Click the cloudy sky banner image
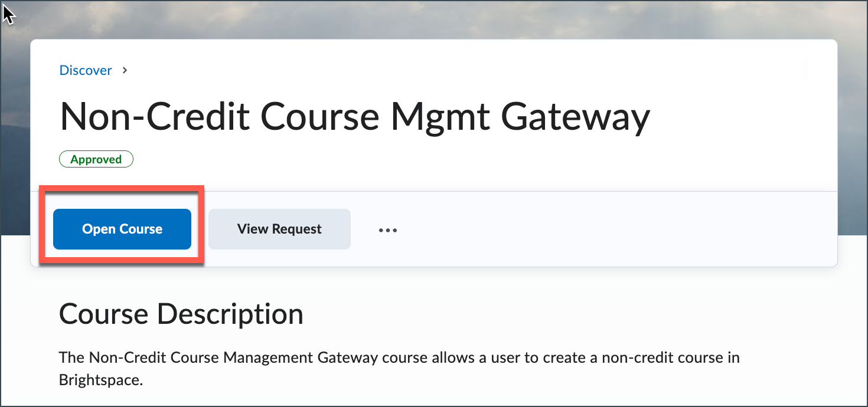The image size is (868, 407). tap(434, 19)
